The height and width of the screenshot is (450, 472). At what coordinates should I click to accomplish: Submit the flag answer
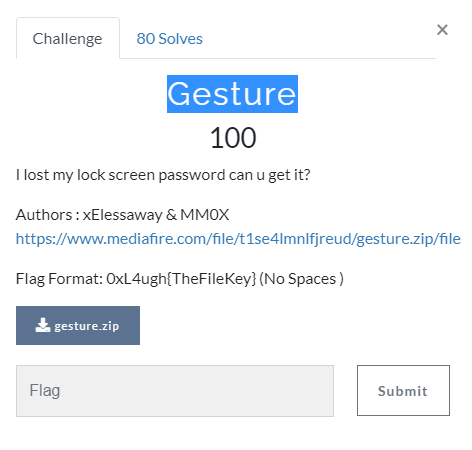point(403,390)
